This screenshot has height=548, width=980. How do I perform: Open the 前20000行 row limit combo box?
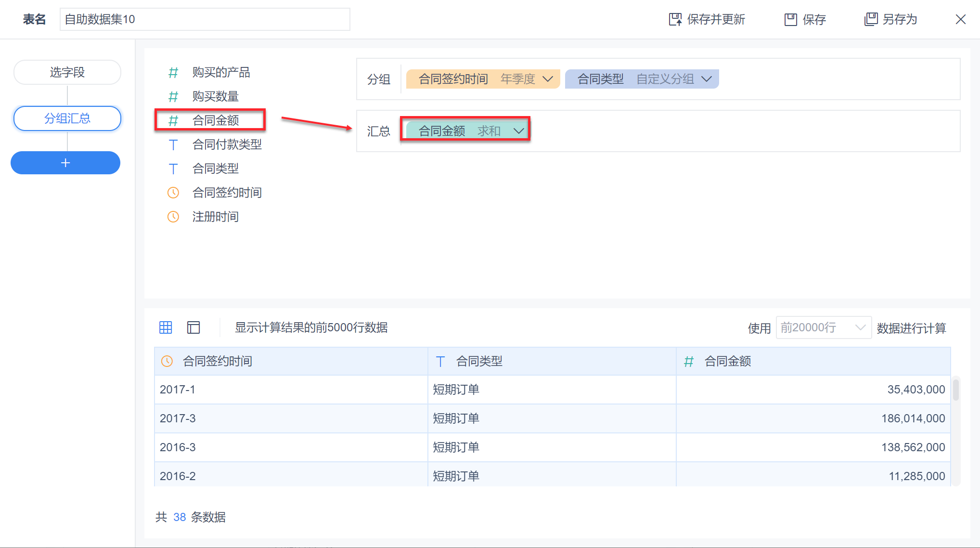point(823,327)
